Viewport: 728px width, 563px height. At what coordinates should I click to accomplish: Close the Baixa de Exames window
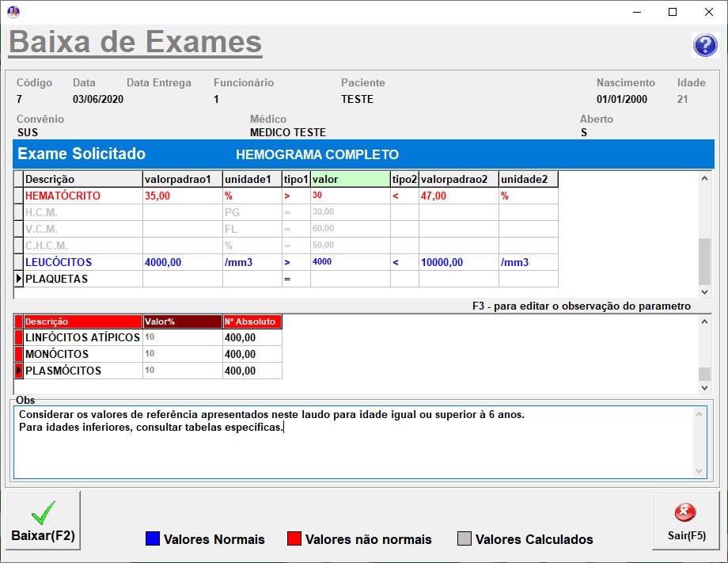pos(708,12)
